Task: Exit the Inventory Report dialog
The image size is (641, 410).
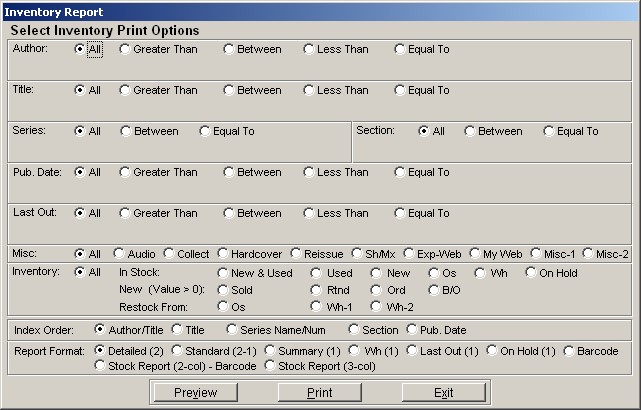Action: click(444, 392)
